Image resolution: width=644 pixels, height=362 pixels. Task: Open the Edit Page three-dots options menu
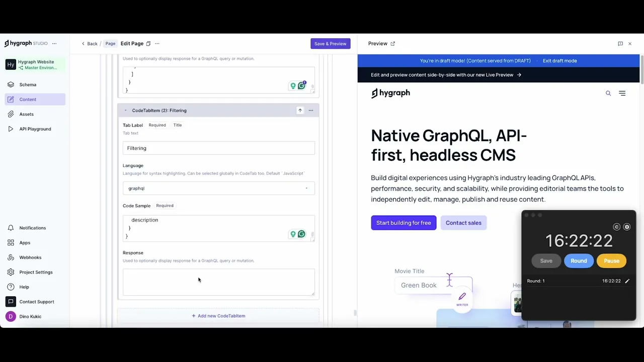[x=157, y=44]
